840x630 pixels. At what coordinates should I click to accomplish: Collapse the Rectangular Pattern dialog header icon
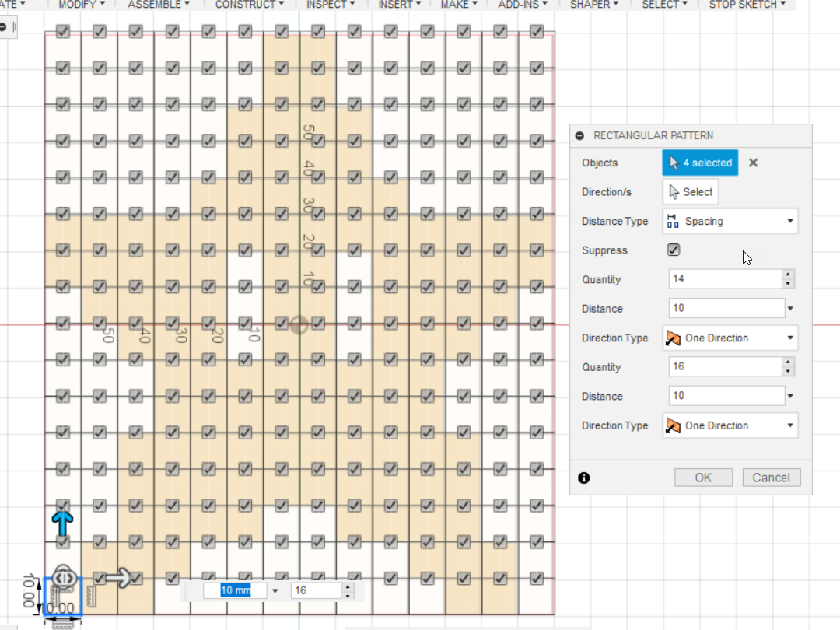coord(579,135)
